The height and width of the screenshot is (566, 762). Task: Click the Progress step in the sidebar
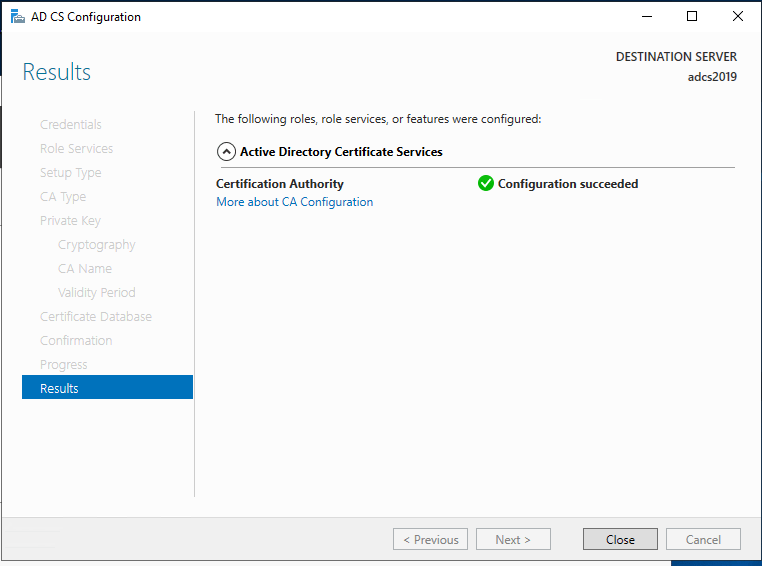click(64, 364)
